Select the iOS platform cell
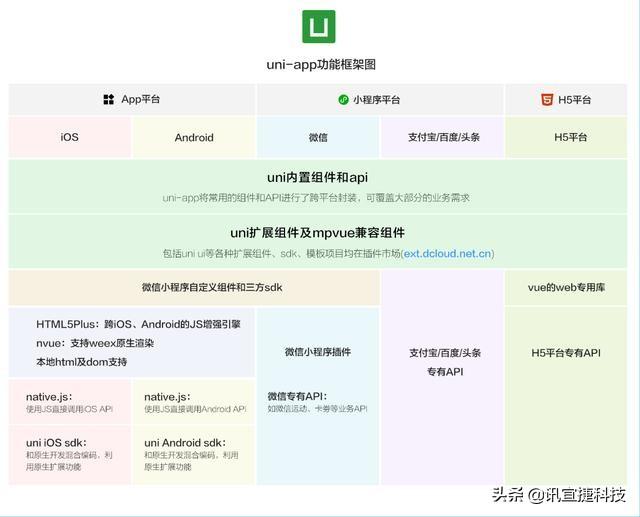Image resolution: width=640 pixels, height=517 pixels. [69, 137]
